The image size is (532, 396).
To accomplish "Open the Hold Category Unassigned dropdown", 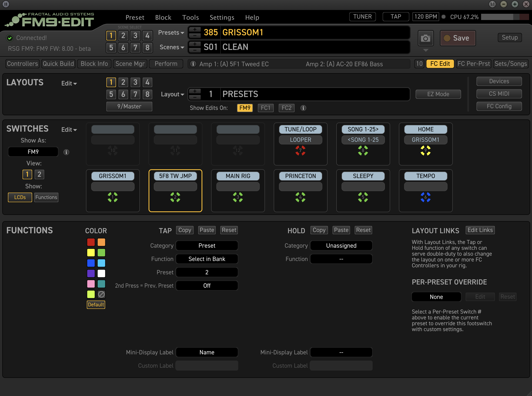I will click(341, 246).
